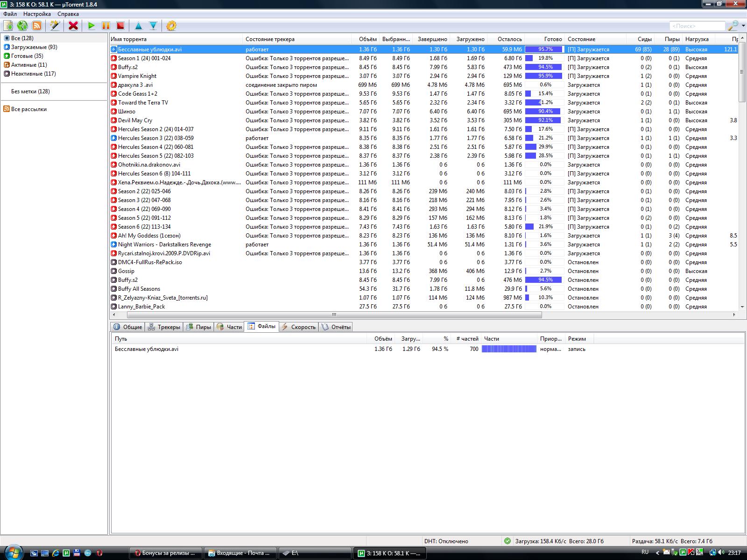Stop the torrent with red stop icon
This screenshot has height=560, width=747.
tap(120, 26)
